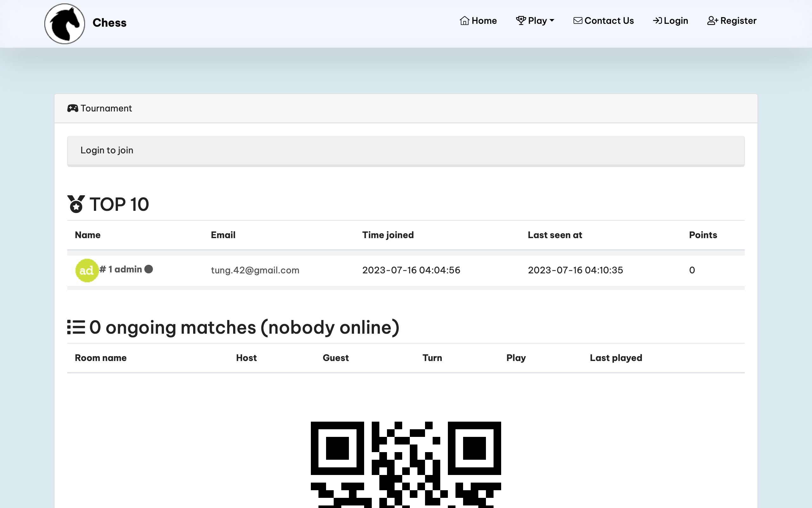Viewport: 812px width, 508px height.
Task: Select the last seen 2023-07-16 04:10:35 value
Action: 575,270
